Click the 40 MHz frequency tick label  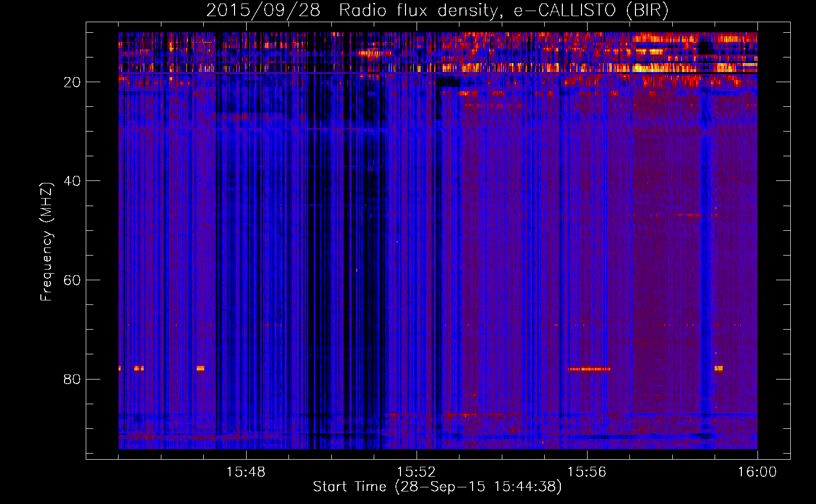pos(72,181)
